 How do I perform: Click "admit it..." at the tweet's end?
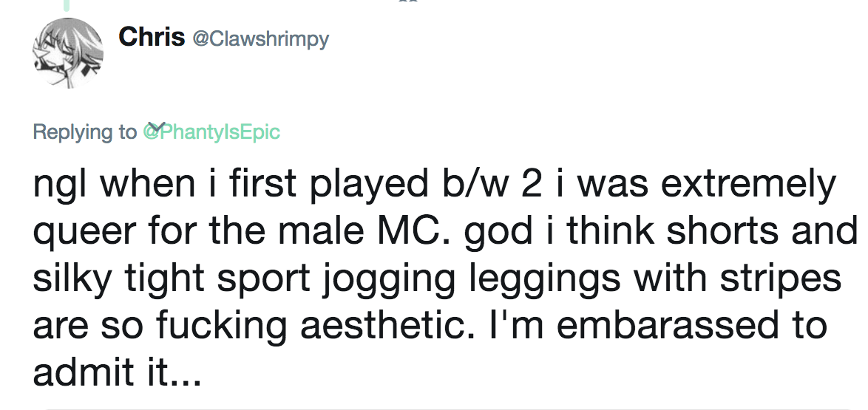[x=117, y=374]
